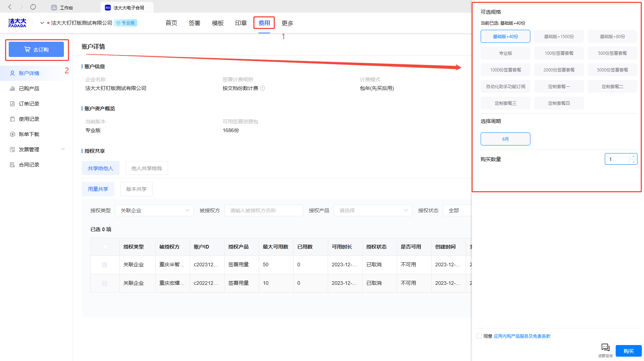Screen dimensions: 644x361
Task: Click the 被授权方 name input field
Action: pos(264,210)
